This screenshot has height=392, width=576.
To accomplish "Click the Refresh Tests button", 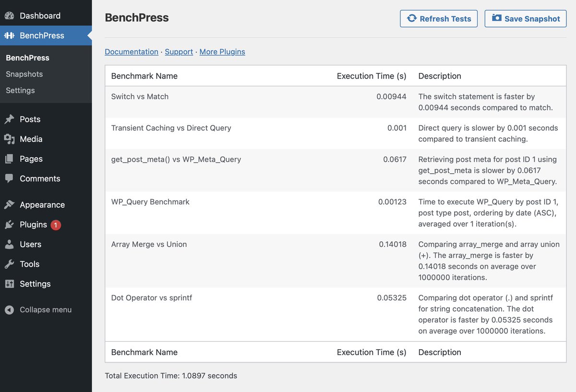I will (438, 19).
